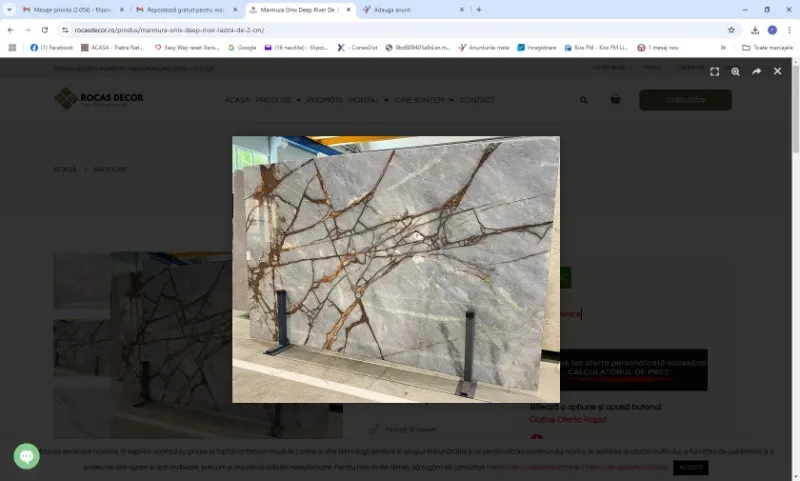Click the Obține Oferta Rapid link
Image resolution: width=800 pixels, height=481 pixels.
pos(568,420)
